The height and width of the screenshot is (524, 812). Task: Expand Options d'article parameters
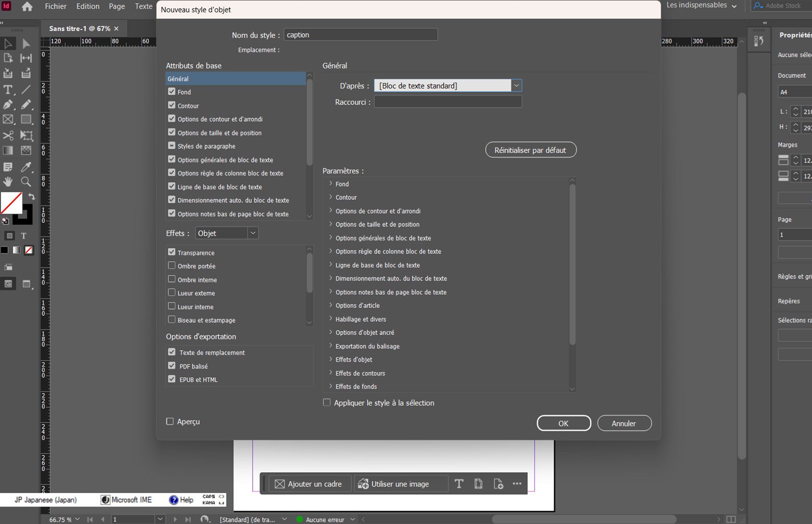click(x=331, y=305)
